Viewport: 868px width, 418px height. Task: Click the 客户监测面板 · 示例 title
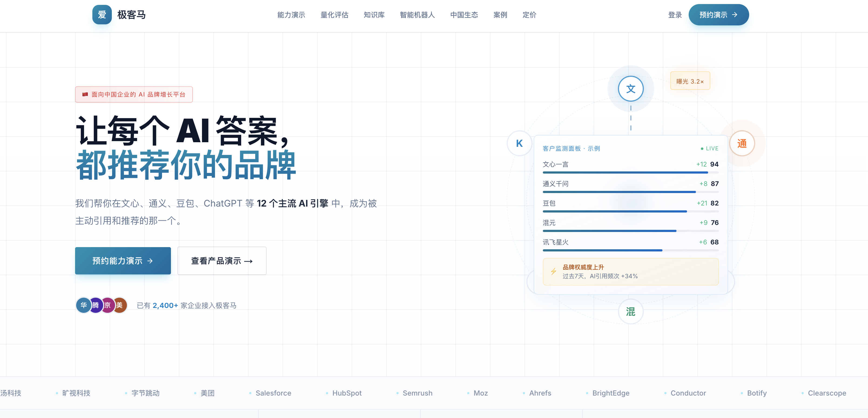571,148
